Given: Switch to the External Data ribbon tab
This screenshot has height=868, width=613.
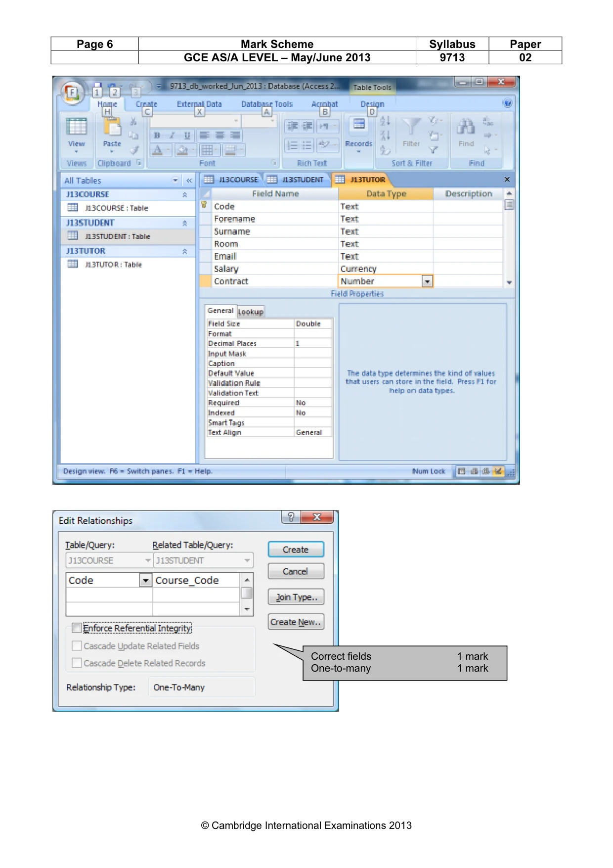Looking at the screenshot, I should [x=199, y=104].
